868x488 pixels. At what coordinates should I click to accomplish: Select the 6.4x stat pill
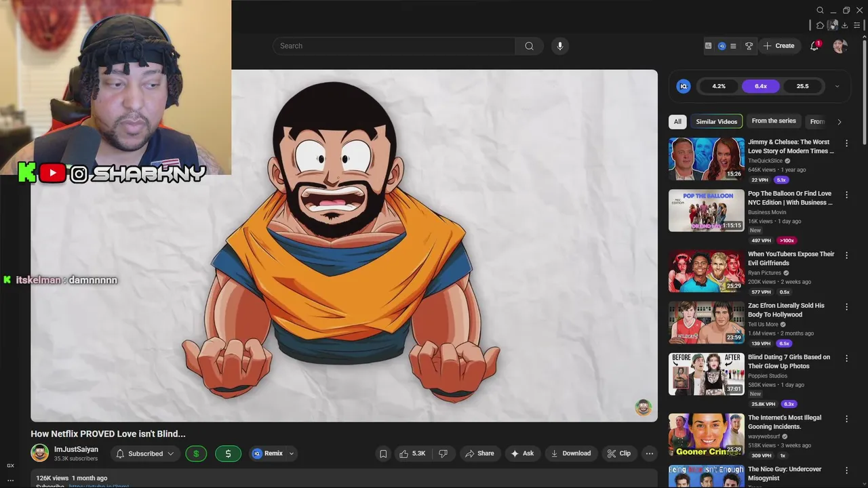[x=761, y=86]
